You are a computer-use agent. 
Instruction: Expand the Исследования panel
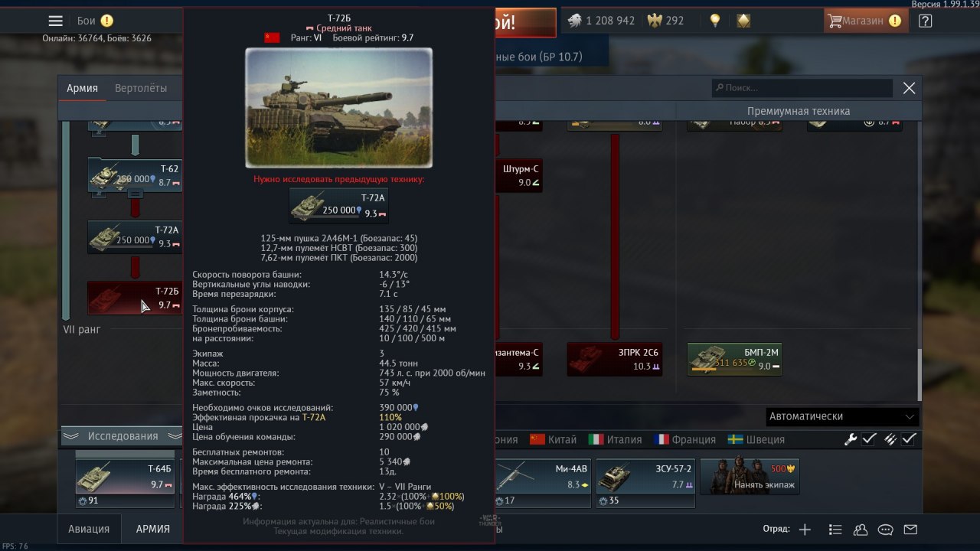(x=122, y=435)
